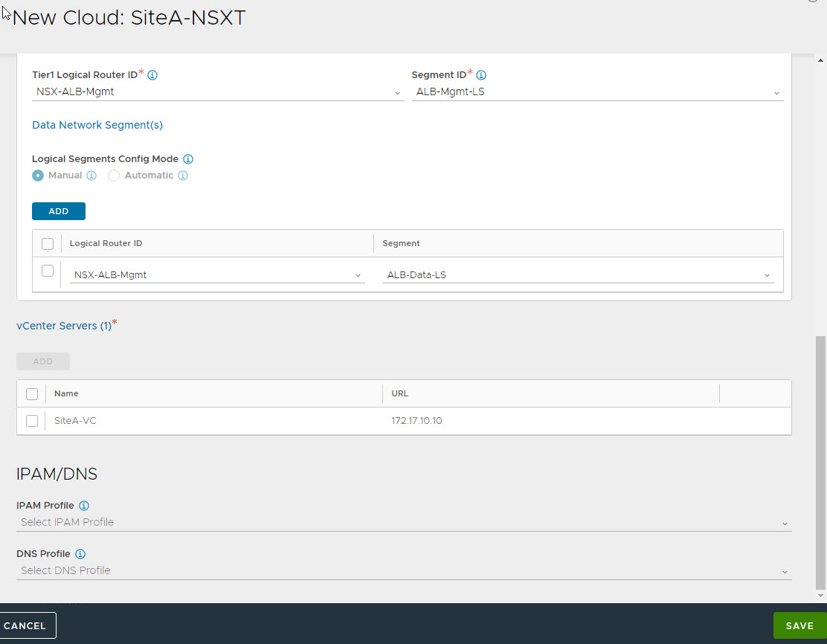Open the Select DNS Profile dropdown

[x=403, y=570]
